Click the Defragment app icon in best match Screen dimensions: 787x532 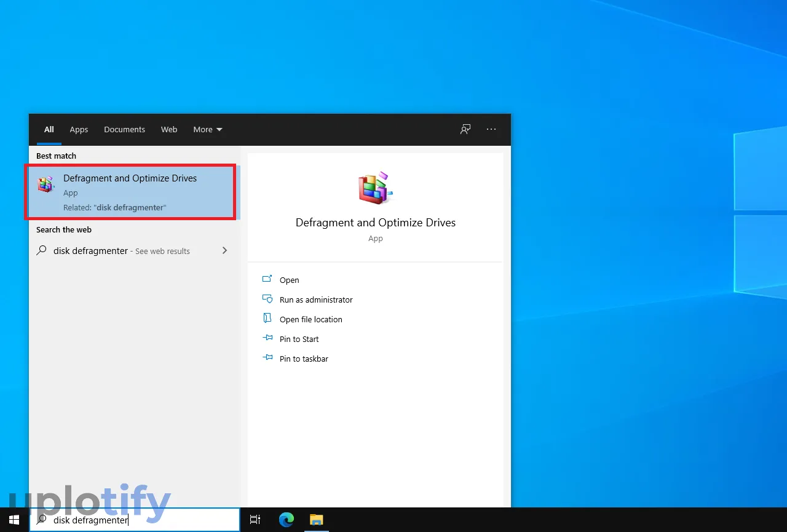[46, 184]
